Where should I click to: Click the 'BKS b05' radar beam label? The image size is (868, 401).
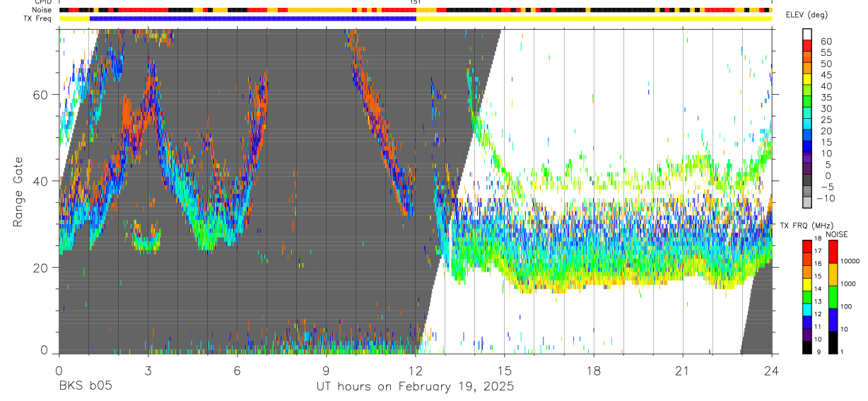click(85, 386)
